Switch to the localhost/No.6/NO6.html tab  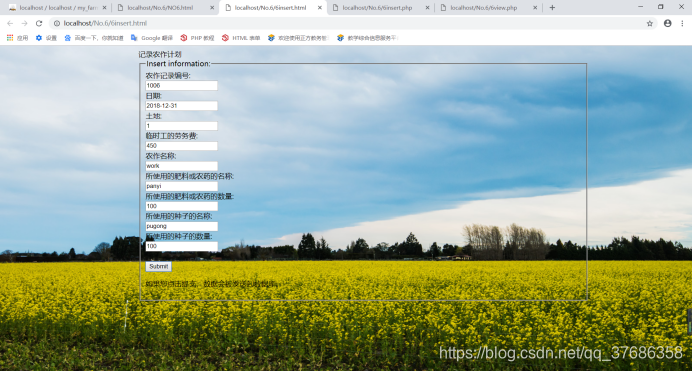[x=164, y=8]
